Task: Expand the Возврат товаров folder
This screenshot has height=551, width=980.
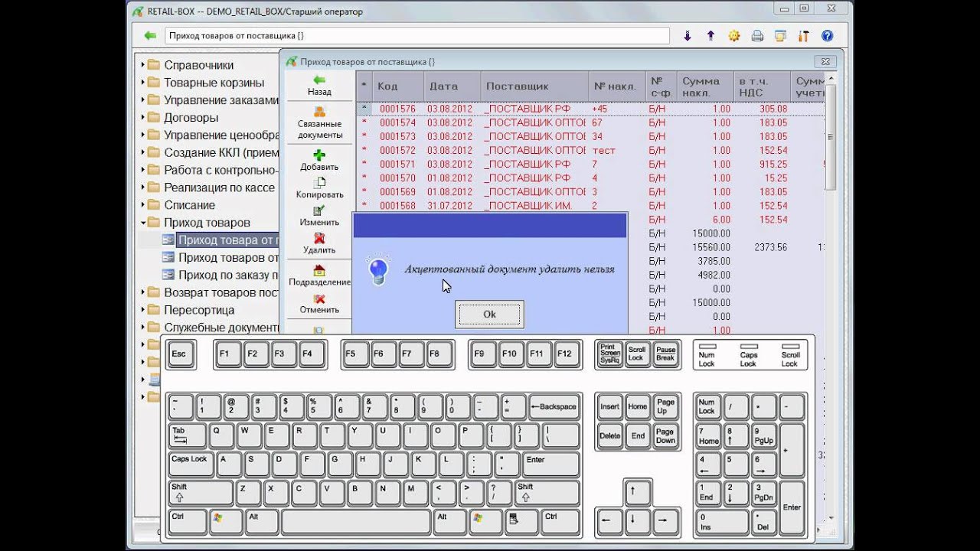Action: [x=142, y=292]
